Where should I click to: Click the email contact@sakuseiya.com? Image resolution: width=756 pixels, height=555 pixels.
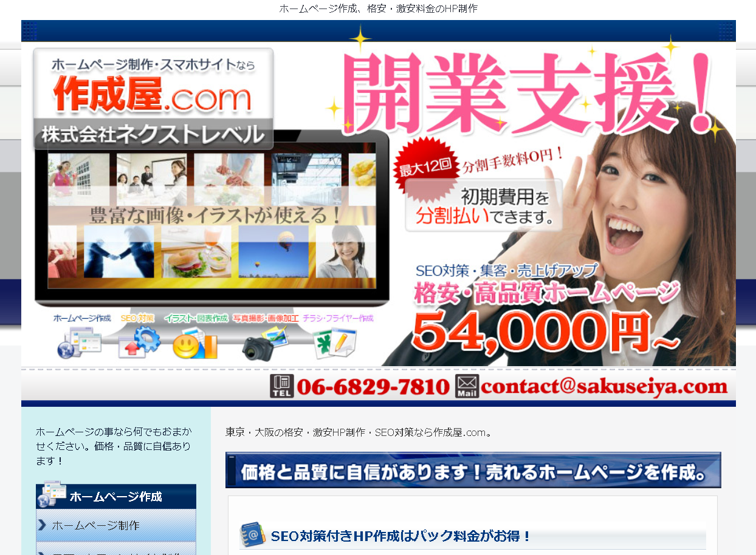[604, 387]
